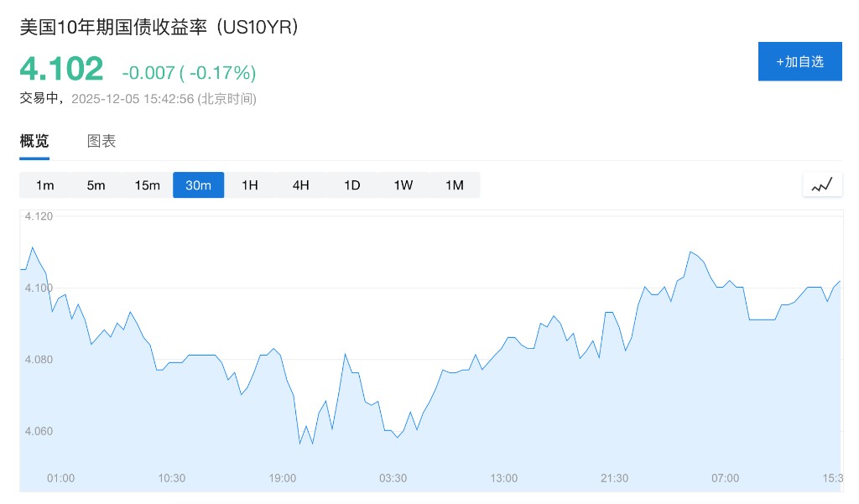
Task: Click the line chart type icon
Action: 822,184
